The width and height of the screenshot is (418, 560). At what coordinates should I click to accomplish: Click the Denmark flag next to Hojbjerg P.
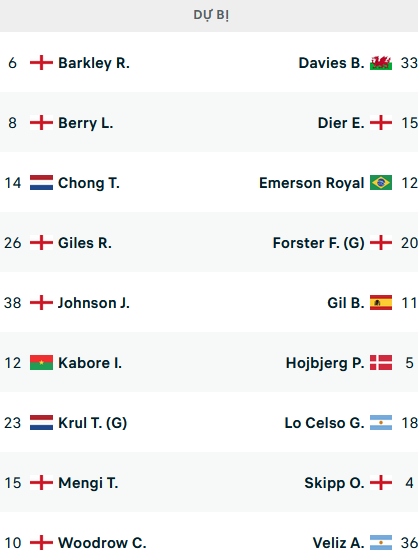[x=381, y=363]
